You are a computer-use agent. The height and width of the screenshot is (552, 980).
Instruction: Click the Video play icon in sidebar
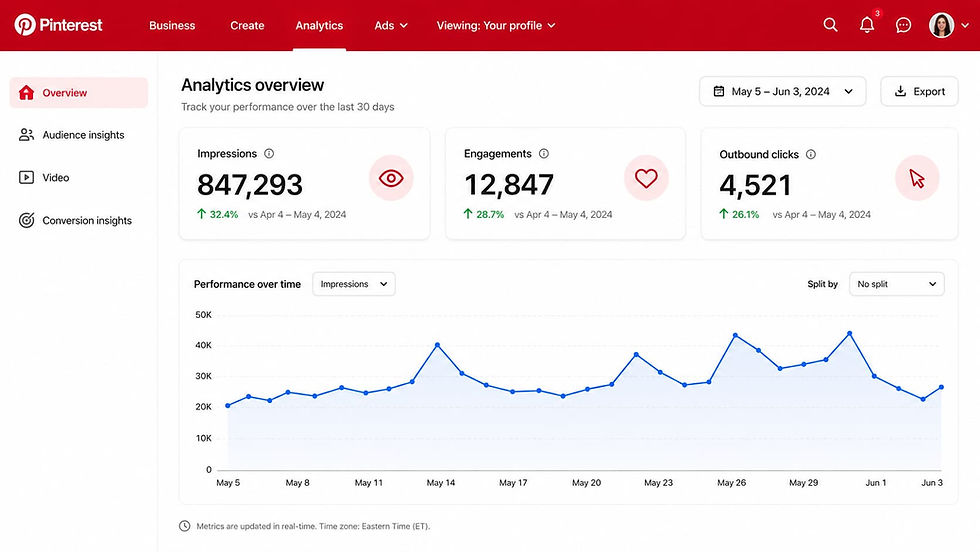(x=26, y=178)
